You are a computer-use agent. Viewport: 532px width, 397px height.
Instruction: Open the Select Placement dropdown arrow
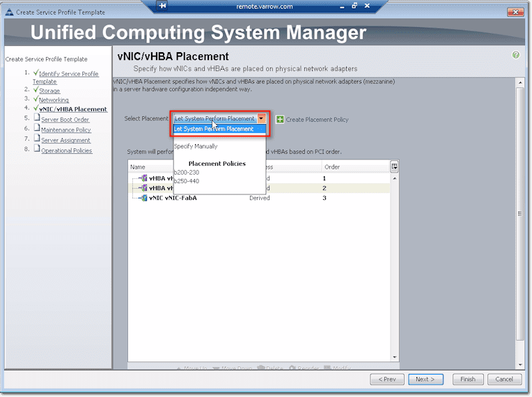coord(261,118)
